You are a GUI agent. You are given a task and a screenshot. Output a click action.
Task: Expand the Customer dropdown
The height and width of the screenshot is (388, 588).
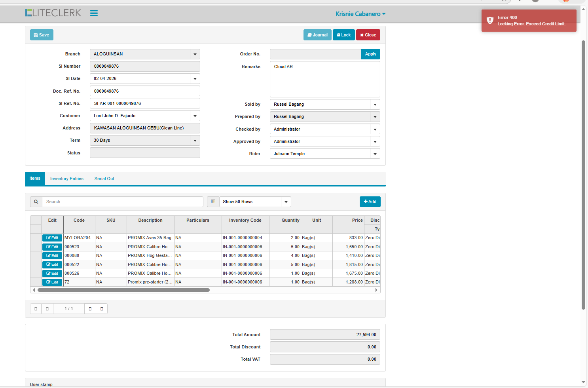195,116
